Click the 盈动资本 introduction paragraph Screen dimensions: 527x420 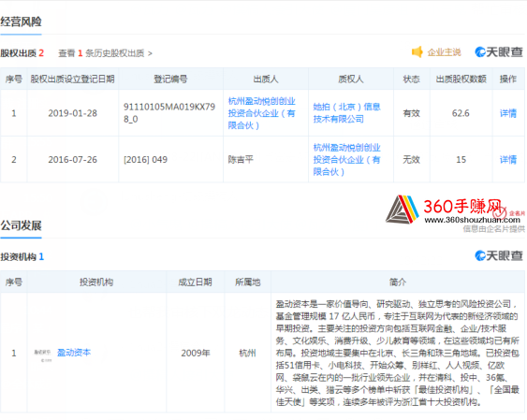[x=397, y=353]
